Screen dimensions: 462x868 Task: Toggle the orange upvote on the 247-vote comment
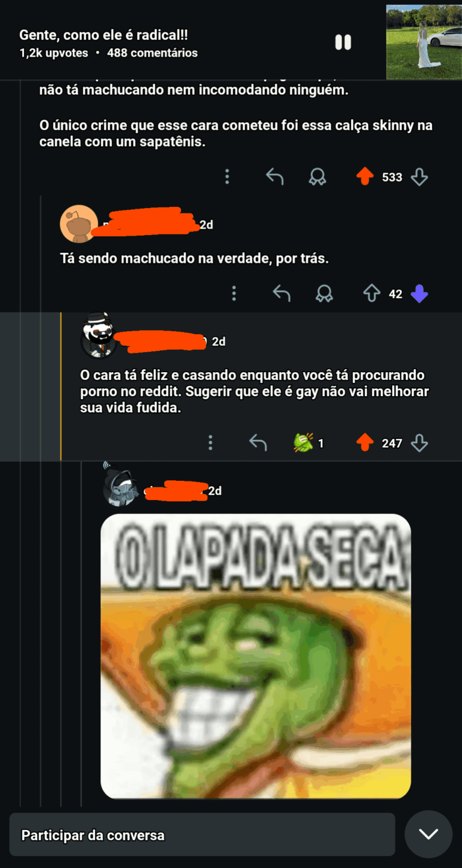[x=365, y=443]
